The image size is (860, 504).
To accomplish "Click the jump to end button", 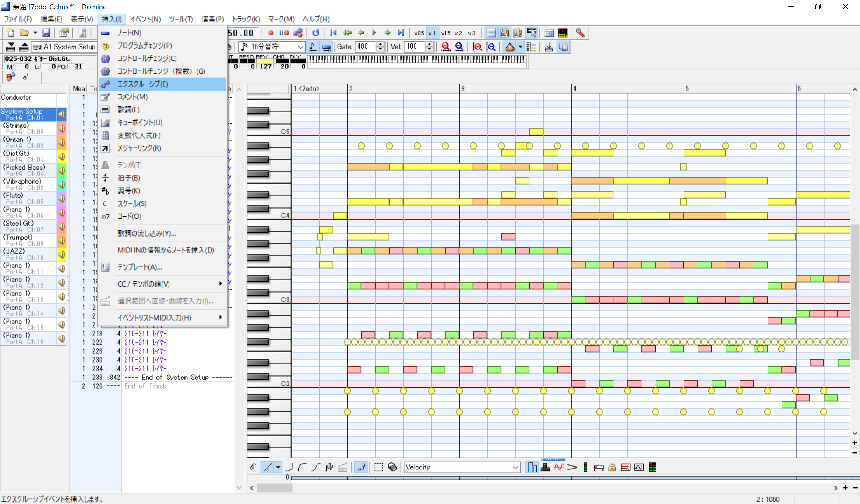I will pyautogui.click(x=401, y=33).
